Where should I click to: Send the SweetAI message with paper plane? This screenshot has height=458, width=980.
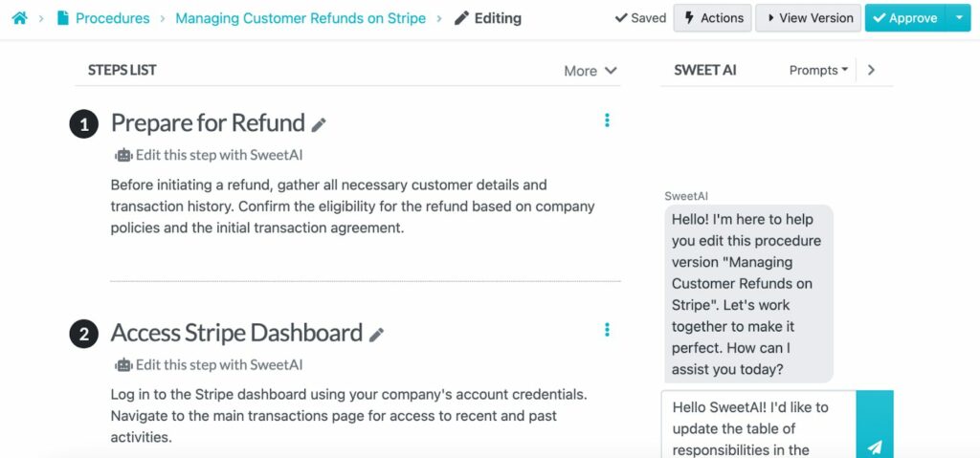tap(875, 447)
